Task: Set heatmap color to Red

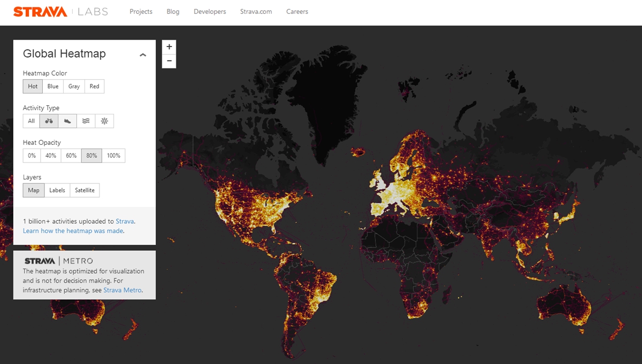Action: pyautogui.click(x=94, y=87)
